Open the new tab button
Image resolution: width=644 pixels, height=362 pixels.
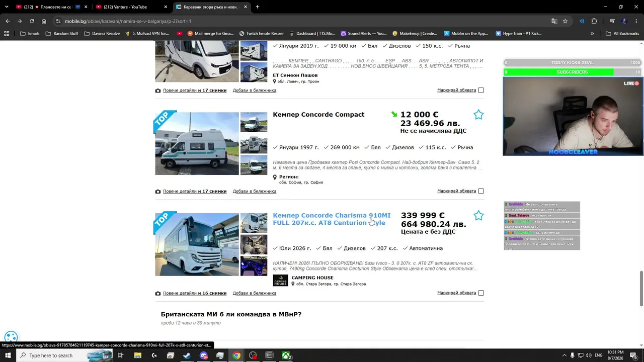[258, 7]
